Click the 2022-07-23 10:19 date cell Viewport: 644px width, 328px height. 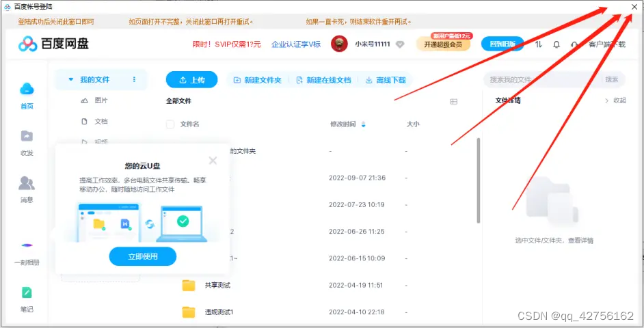point(356,204)
